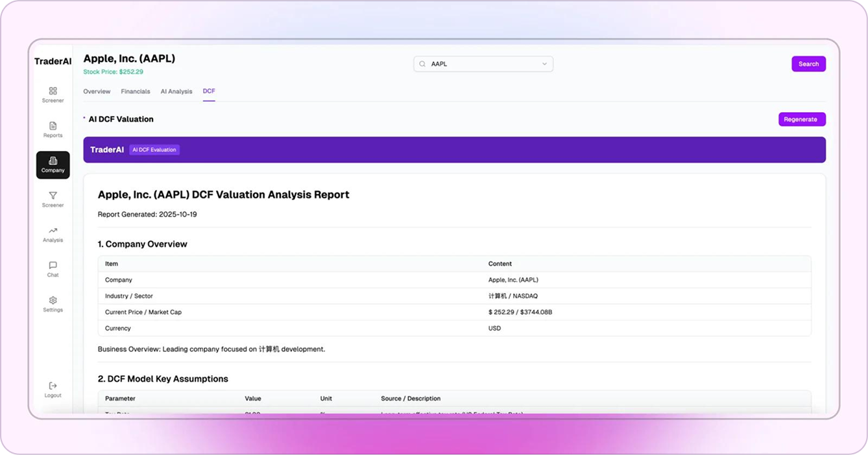
Task: Click the Logout icon in sidebar
Action: tap(53, 386)
